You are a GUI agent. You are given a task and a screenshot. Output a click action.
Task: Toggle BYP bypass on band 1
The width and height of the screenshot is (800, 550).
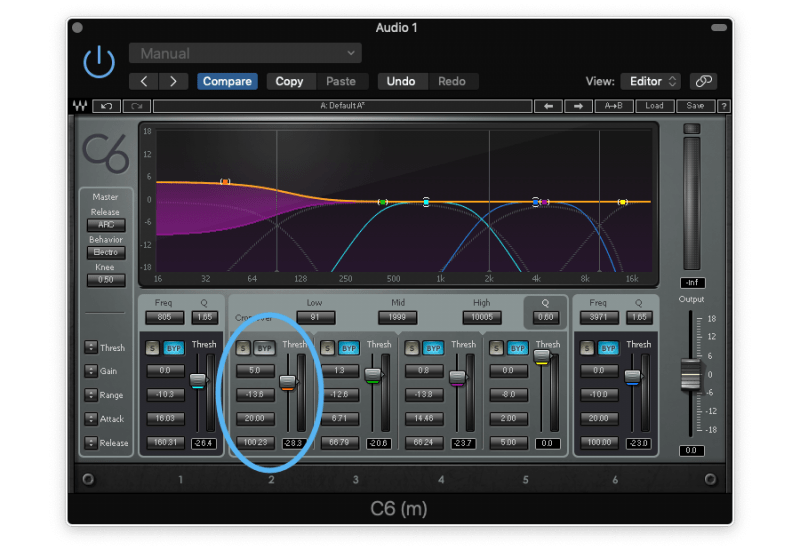pyautogui.click(x=174, y=348)
